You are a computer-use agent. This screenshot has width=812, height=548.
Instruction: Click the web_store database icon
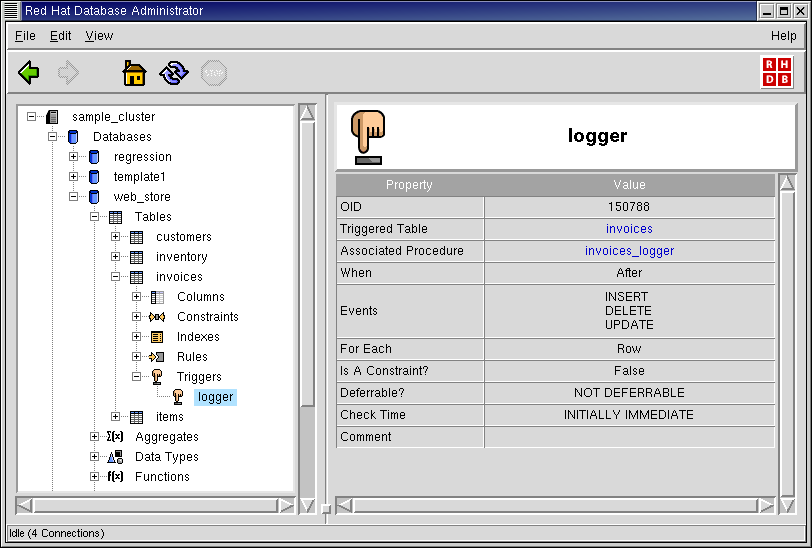pyautogui.click(x=94, y=197)
